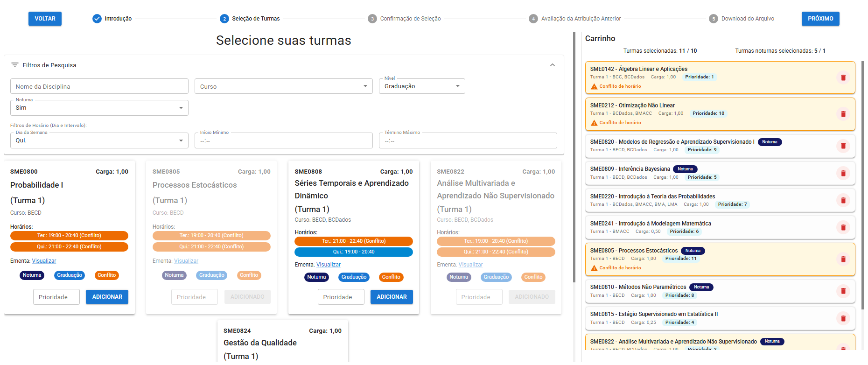Delete SME0820 Modelos de Regressão from cart
The width and height of the screenshot is (868, 365).
[x=843, y=146]
